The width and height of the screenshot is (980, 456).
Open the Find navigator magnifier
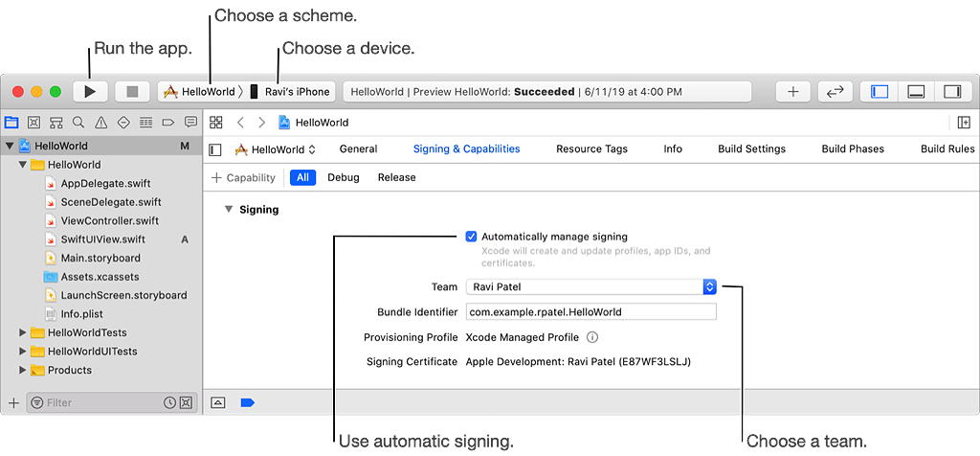click(x=78, y=122)
